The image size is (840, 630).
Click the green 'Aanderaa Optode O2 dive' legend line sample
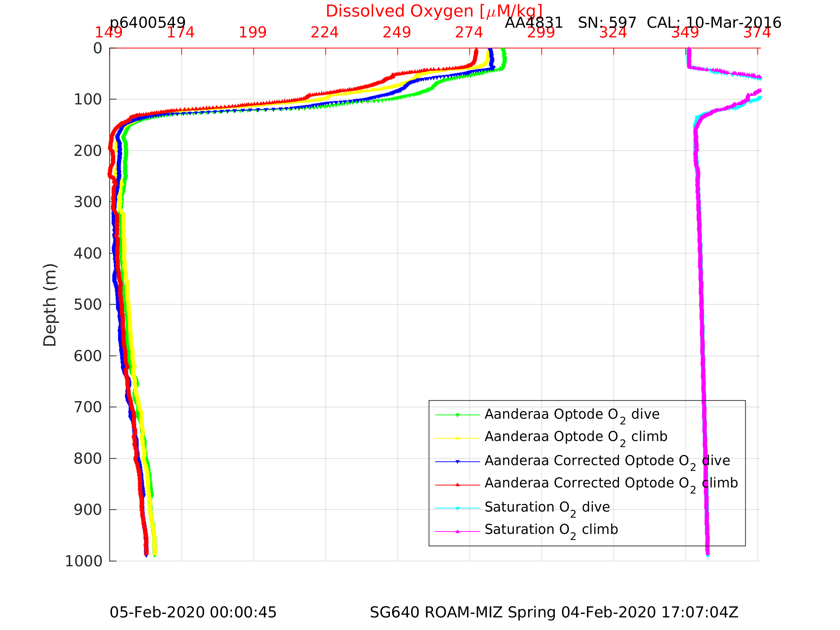[458, 415]
